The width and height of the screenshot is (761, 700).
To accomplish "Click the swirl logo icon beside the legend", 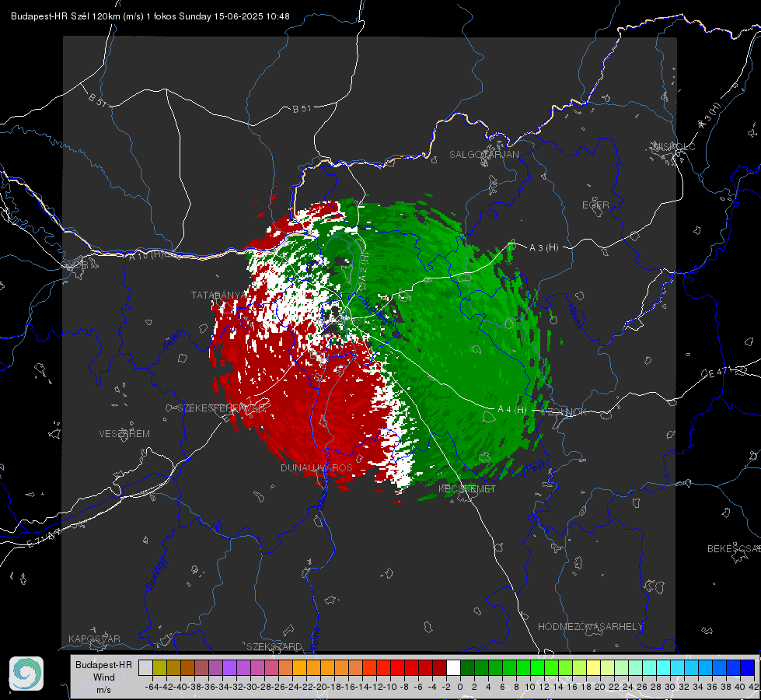I will (26, 674).
